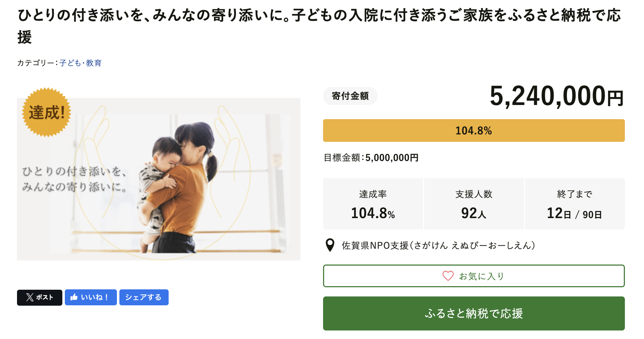Click the campaign title heading
Screen dimensions: 644x339
click(319, 16)
